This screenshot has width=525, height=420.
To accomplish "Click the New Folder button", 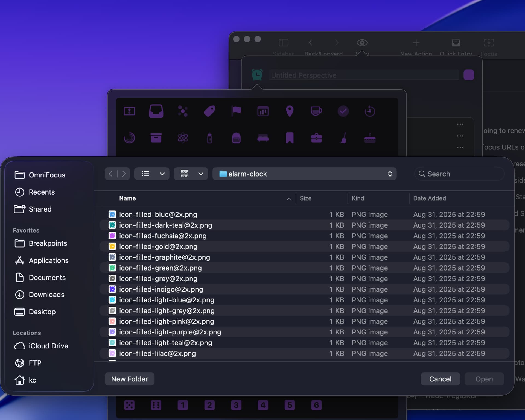I will [129, 379].
